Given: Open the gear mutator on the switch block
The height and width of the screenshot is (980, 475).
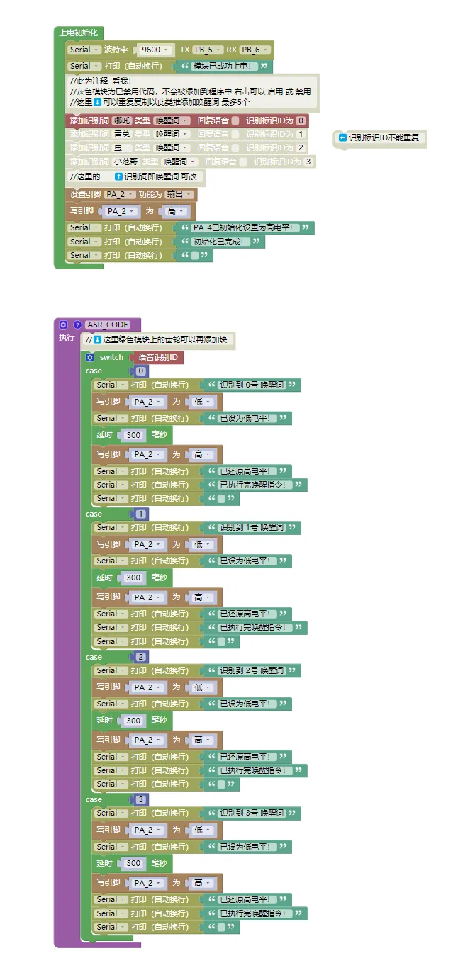Looking at the screenshot, I should pyautogui.click(x=90, y=358).
